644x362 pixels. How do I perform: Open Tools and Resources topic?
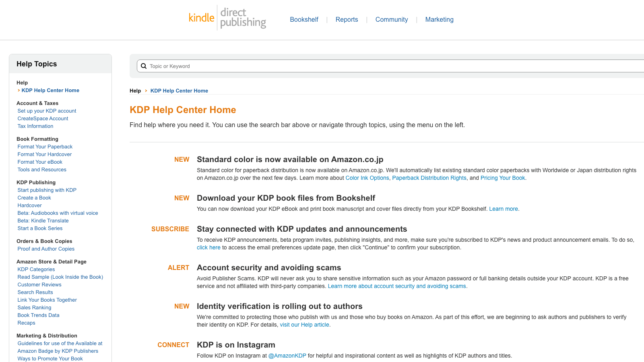tap(42, 169)
